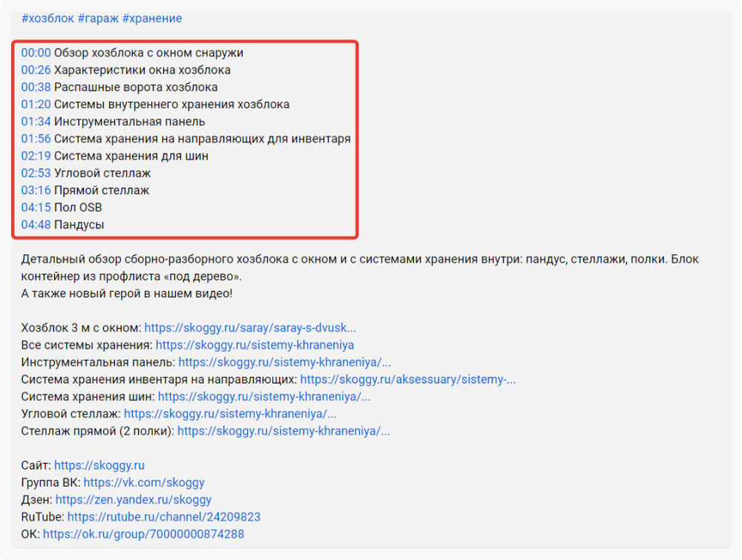742x560 pixels.
Task: Open the #хранение hashtag
Action: point(152,19)
